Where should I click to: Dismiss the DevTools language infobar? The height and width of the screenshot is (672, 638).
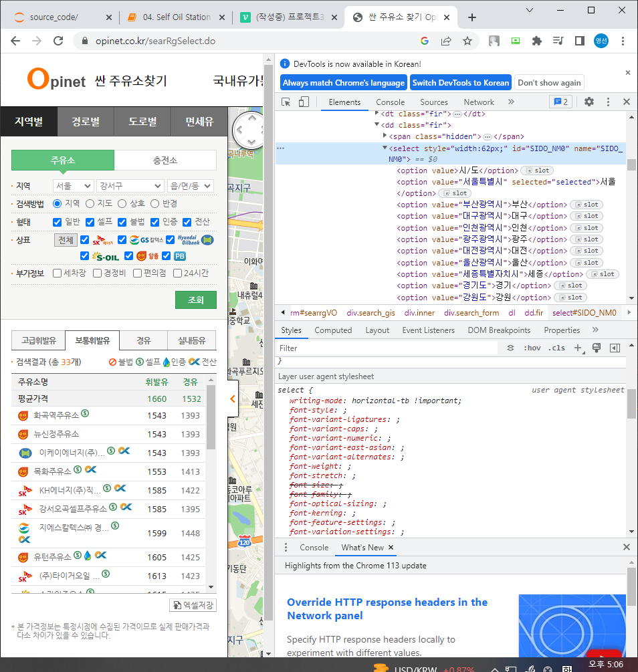click(x=628, y=73)
